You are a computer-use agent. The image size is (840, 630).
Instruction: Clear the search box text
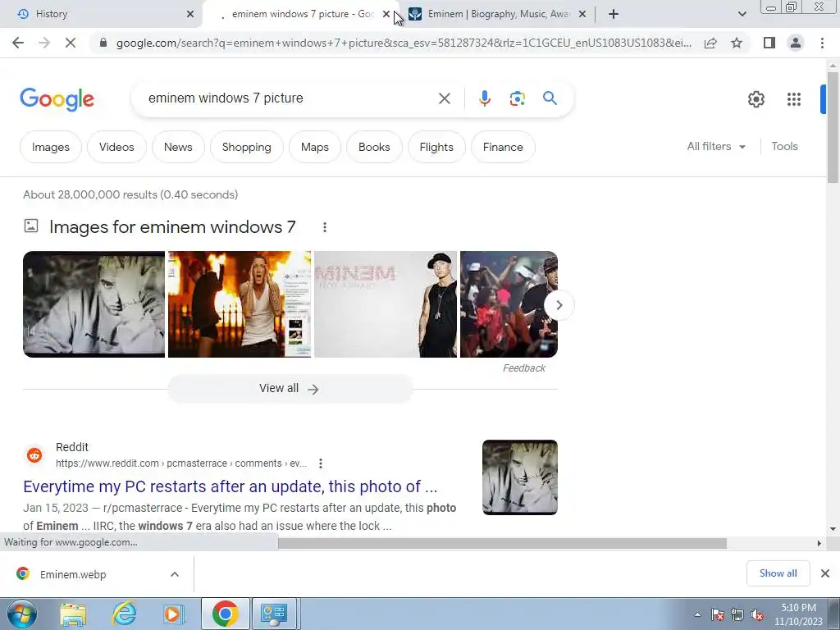pyautogui.click(x=444, y=98)
